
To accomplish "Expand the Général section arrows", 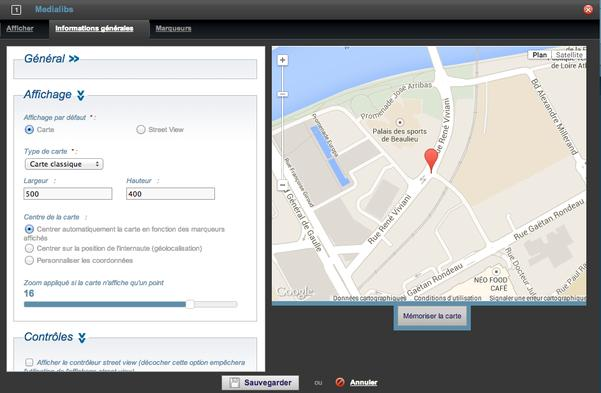I will (x=74, y=59).
